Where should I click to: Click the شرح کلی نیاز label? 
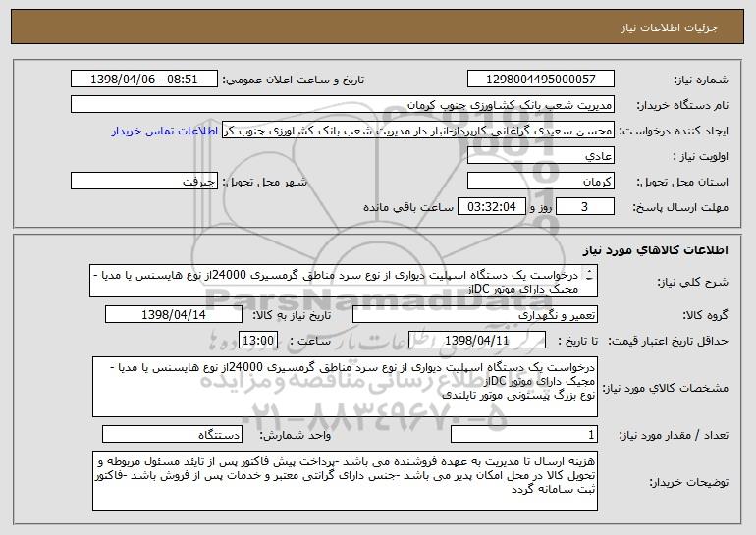(693, 282)
